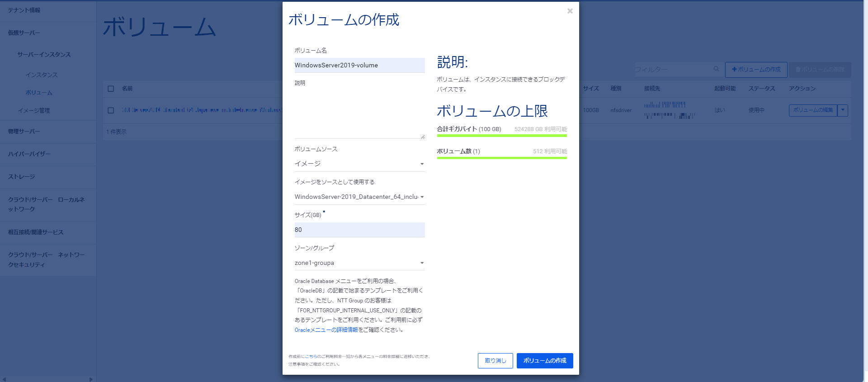Open 相互接続/関連サービス in the sidebar

36,232
